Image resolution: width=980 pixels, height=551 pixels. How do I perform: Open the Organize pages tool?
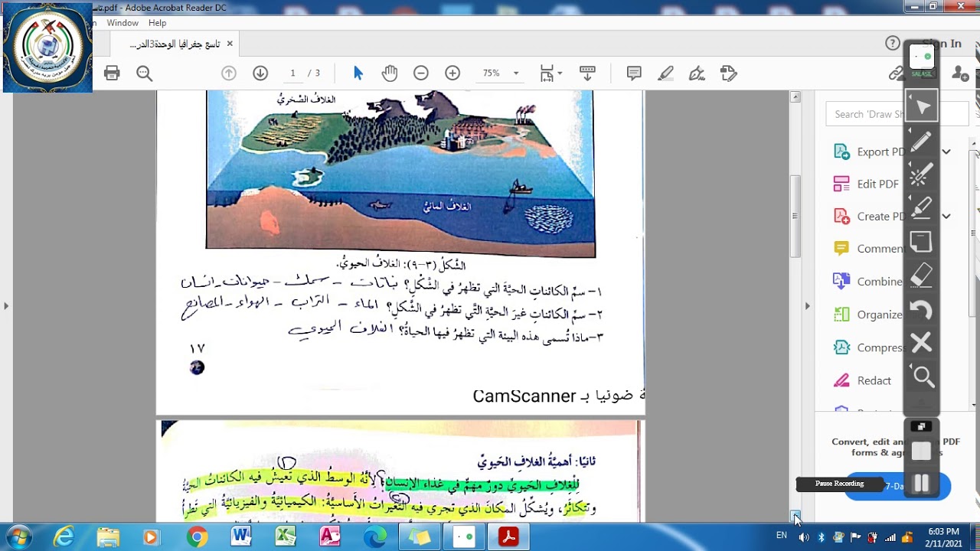(869, 314)
